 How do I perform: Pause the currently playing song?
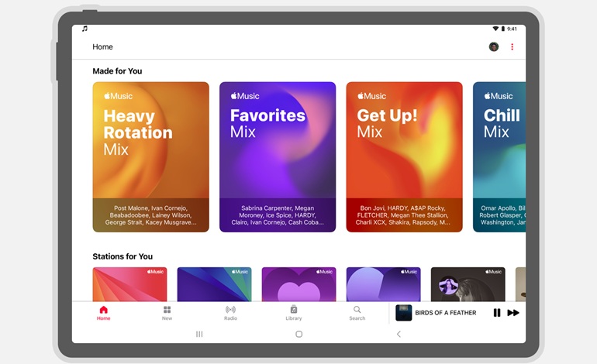(497, 313)
